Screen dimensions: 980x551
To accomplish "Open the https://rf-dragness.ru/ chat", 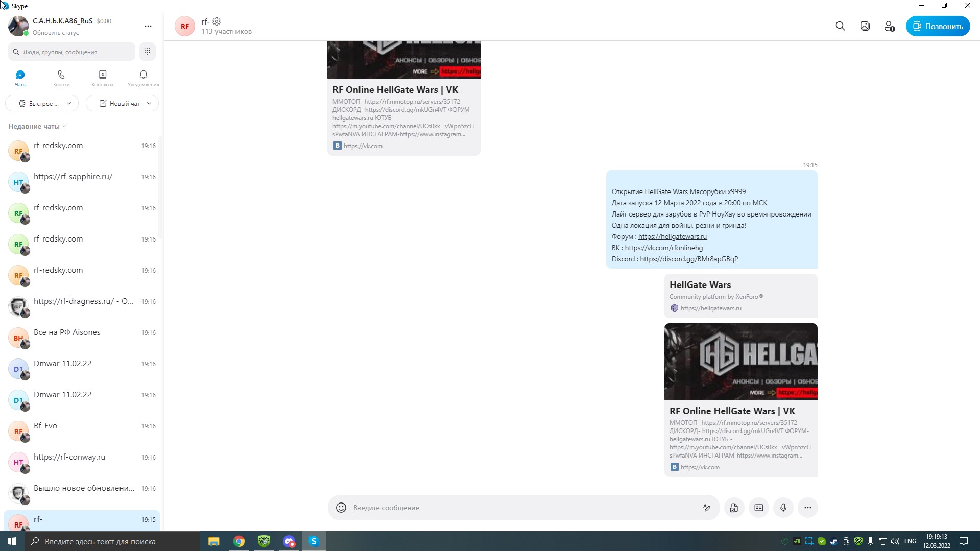I will (x=82, y=306).
